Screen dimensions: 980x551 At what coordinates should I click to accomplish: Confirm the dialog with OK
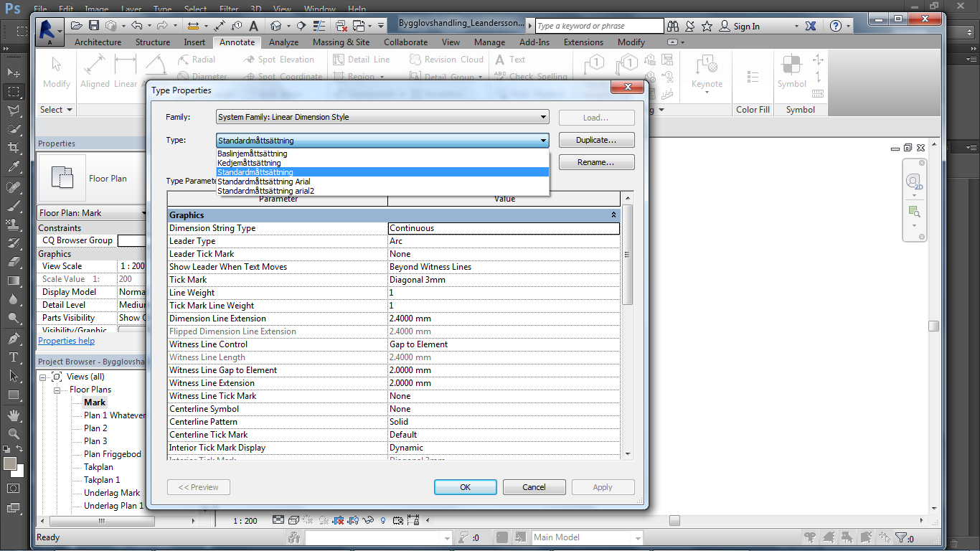pos(466,487)
